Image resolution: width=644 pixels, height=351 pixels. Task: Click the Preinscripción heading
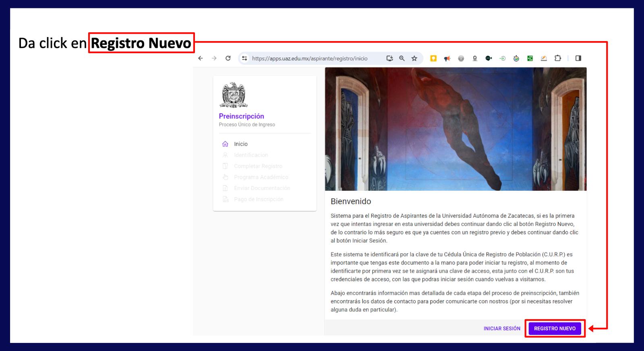[x=241, y=116]
